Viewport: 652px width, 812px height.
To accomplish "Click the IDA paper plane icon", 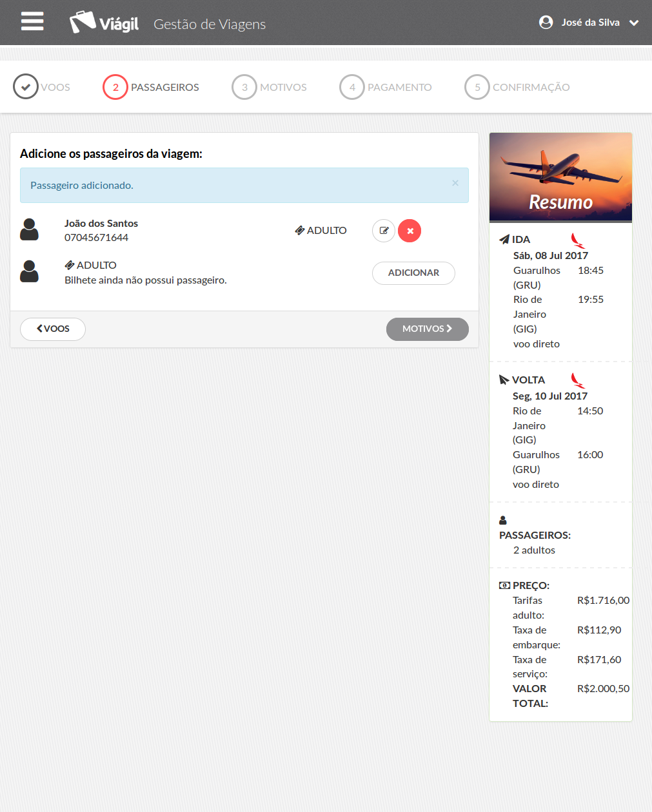I will (504, 240).
